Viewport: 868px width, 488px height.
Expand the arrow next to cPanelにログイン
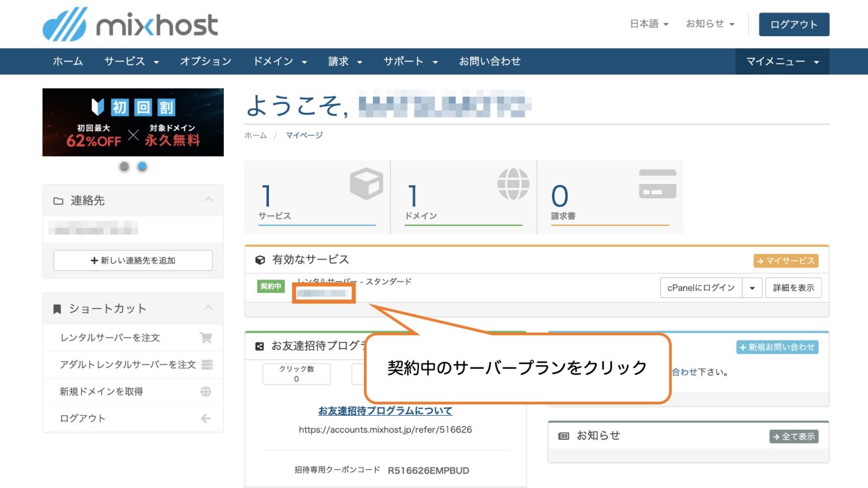(x=752, y=287)
